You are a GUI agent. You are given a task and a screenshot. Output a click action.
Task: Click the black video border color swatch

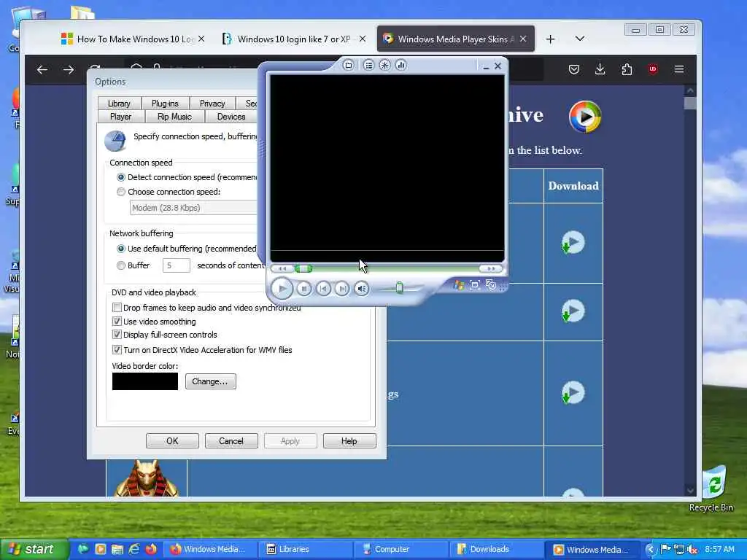145,381
